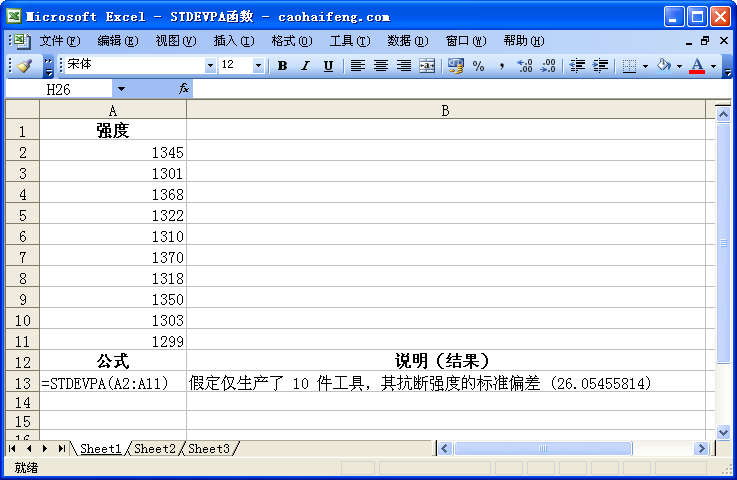This screenshot has height=480, width=737.
Task: Click Insert Function fx button
Action: [183, 88]
